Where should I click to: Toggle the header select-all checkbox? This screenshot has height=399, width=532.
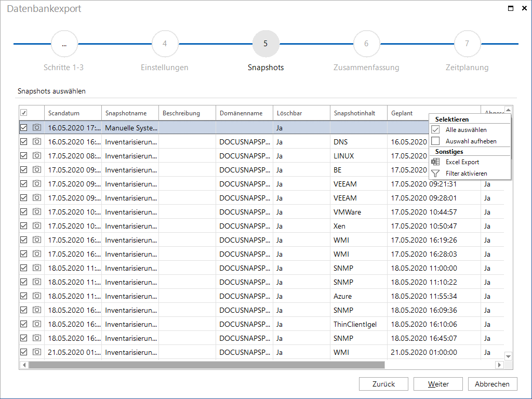[x=24, y=113]
